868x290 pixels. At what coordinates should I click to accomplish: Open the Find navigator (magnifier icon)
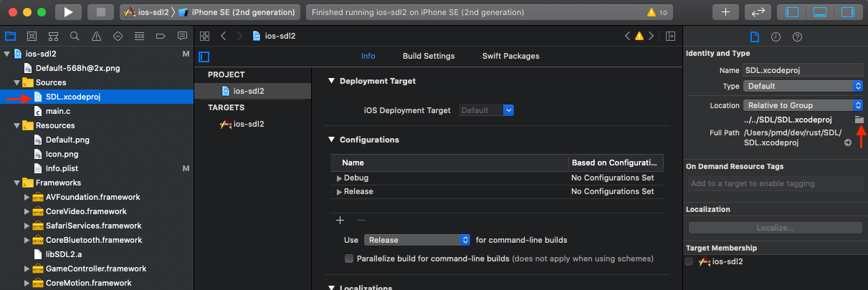75,36
